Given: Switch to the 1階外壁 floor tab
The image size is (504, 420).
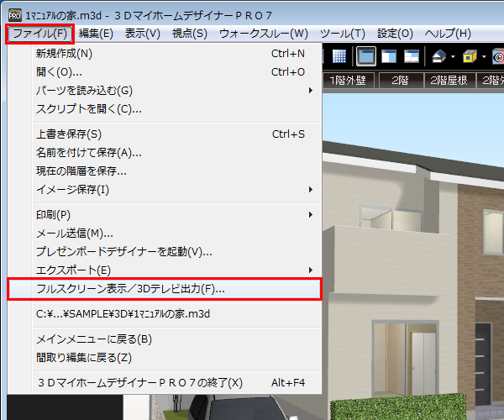Looking at the screenshot, I should [x=349, y=81].
